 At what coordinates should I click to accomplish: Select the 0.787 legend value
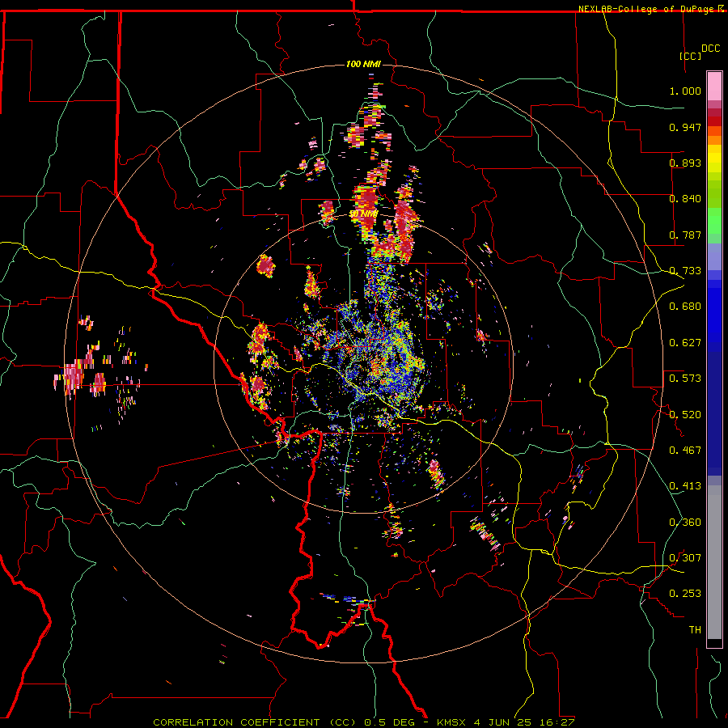685,235
